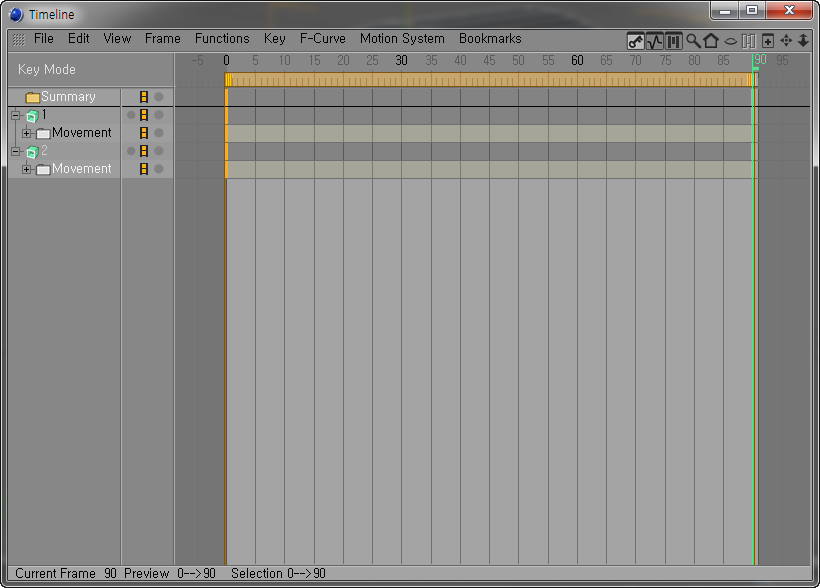Viewport: 820px width, 588px height.
Task: Click the Selection 0-->90 status text
Action: 278,574
